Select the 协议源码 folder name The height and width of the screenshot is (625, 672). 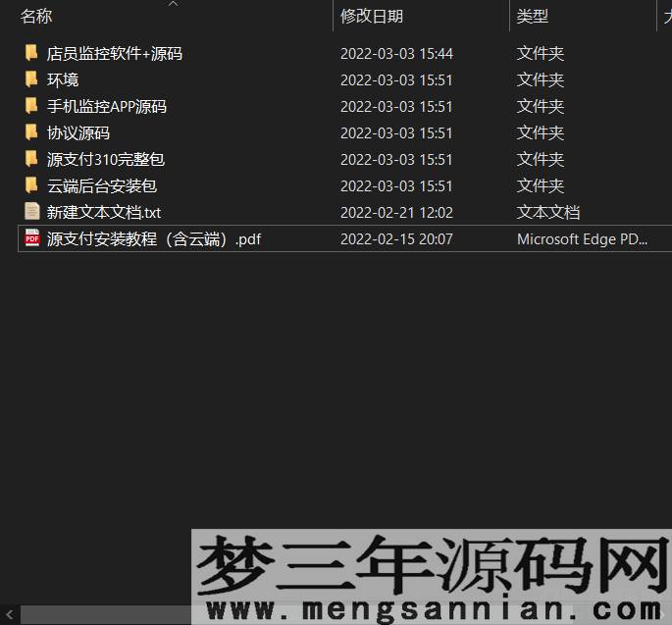(x=78, y=133)
